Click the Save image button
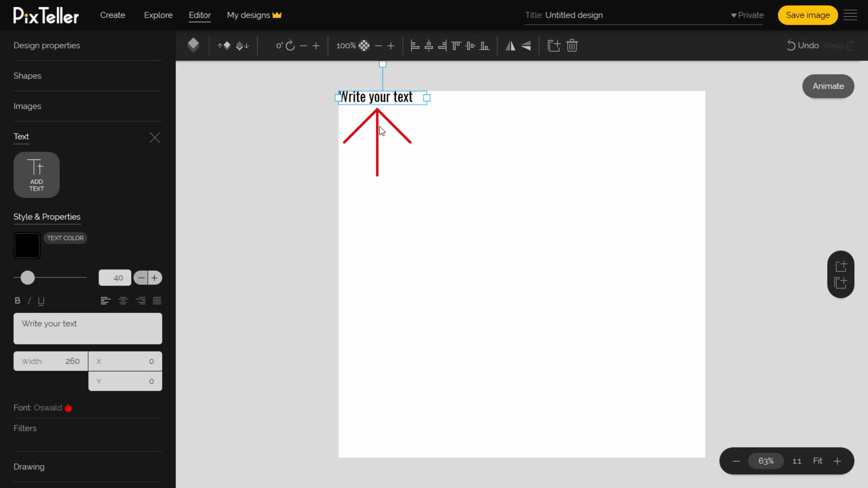The image size is (868, 488). pos(808,15)
